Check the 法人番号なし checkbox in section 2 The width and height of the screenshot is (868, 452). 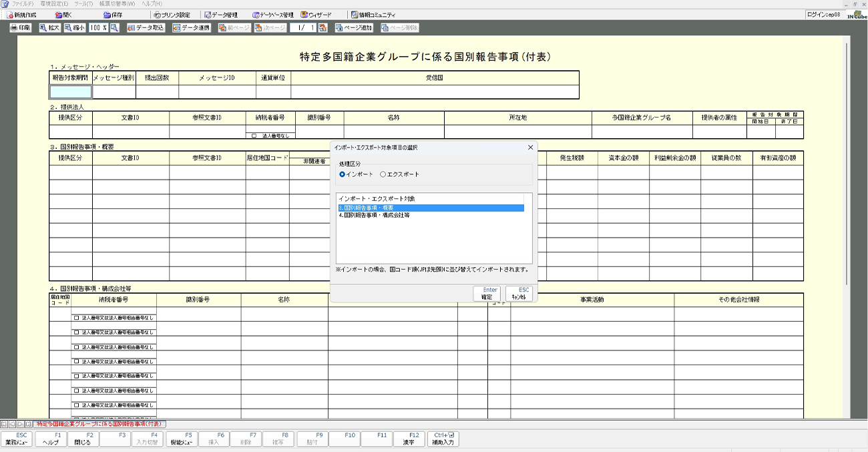(x=254, y=136)
